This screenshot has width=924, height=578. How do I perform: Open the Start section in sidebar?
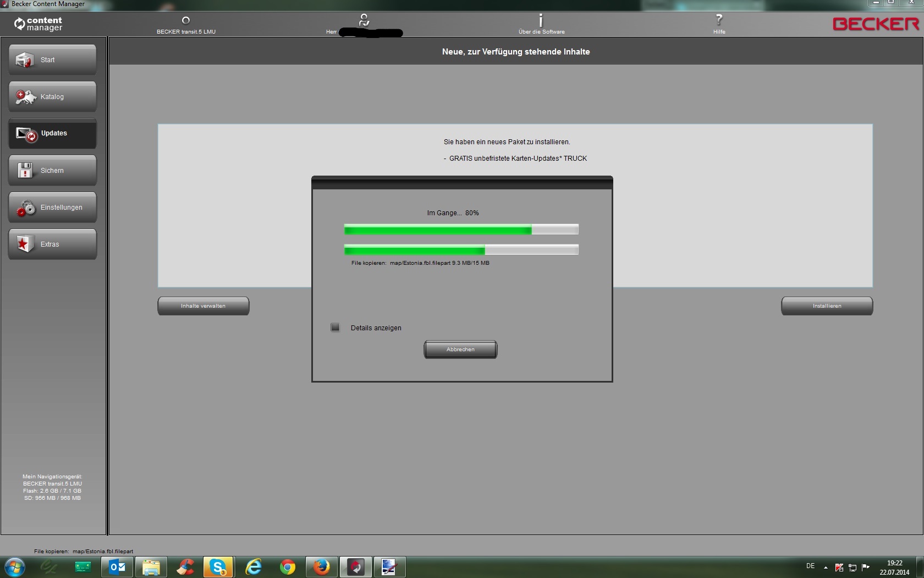pyautogui.click(x=52, y=60)
